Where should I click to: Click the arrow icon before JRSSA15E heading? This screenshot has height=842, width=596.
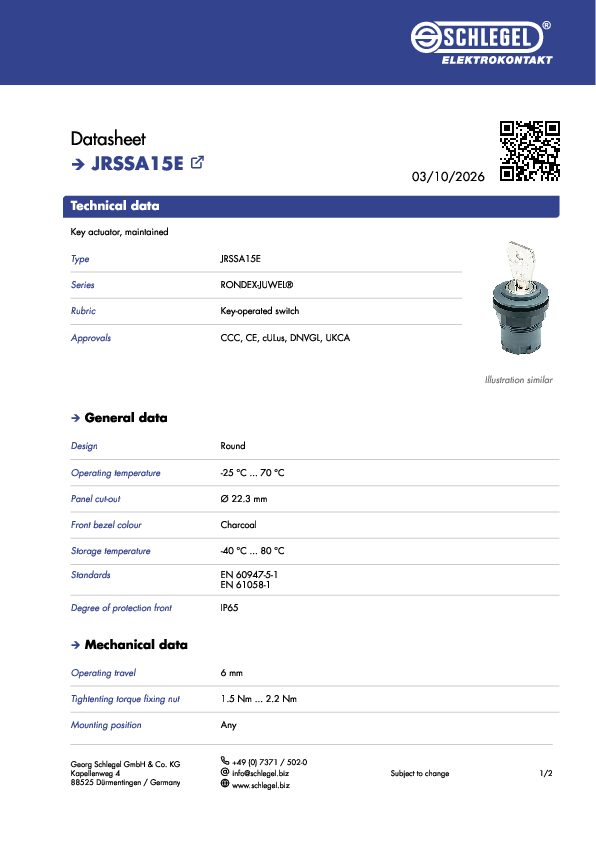click(x=78, y=164)
